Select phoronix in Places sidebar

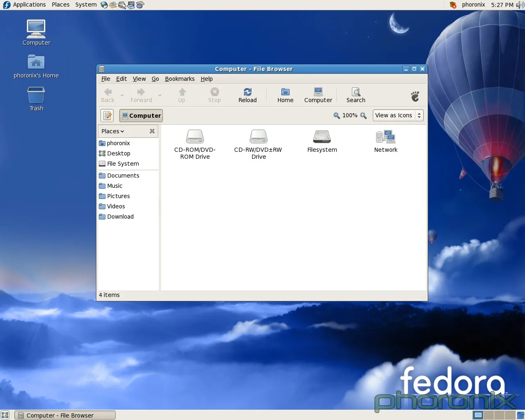coord(128,143)
